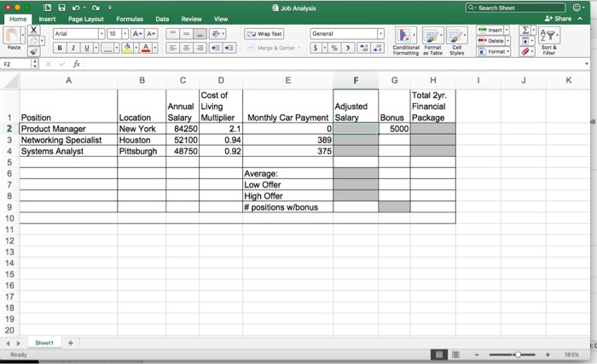Click the Format cells button
The width and height of the screenshot is (597, 364).
(x=492, y=51)
